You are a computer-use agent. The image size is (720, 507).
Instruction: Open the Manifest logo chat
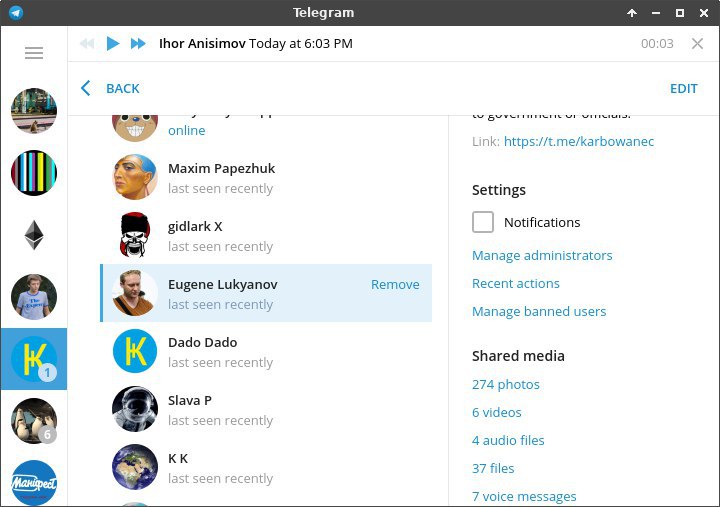coord(34,483)
